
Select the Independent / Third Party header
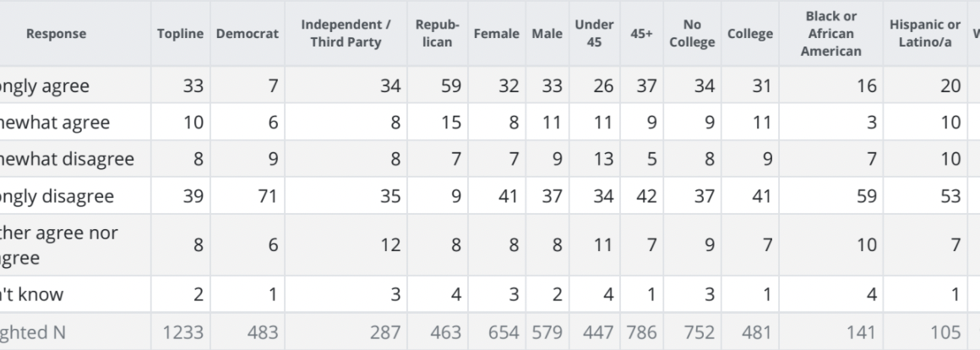coord(341,34)
